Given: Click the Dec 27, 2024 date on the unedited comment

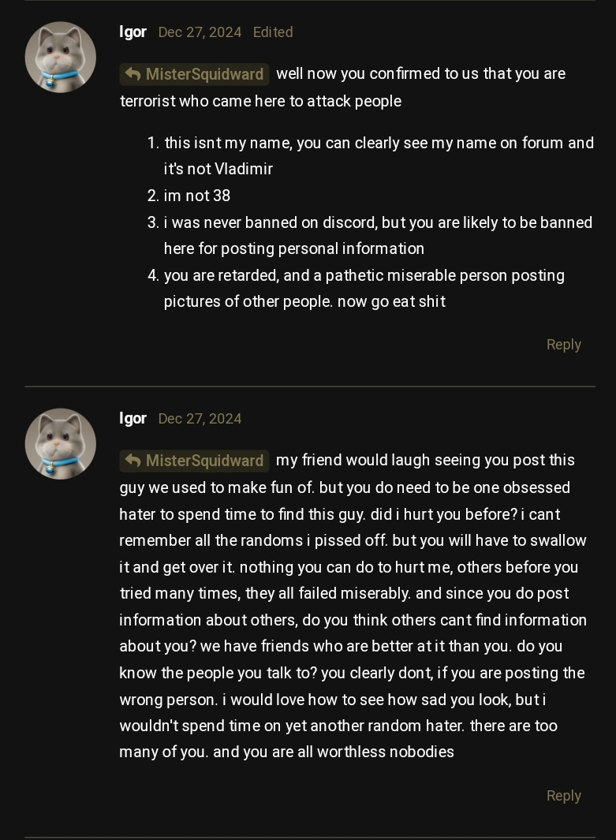Looking at the screenshot, I should click(200, 419).
